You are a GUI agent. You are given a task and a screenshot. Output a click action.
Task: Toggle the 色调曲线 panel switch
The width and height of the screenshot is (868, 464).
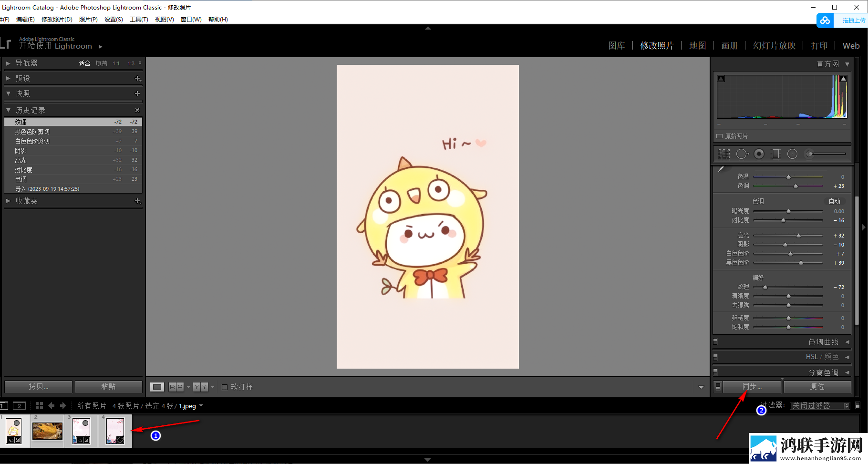click(715, 341)
